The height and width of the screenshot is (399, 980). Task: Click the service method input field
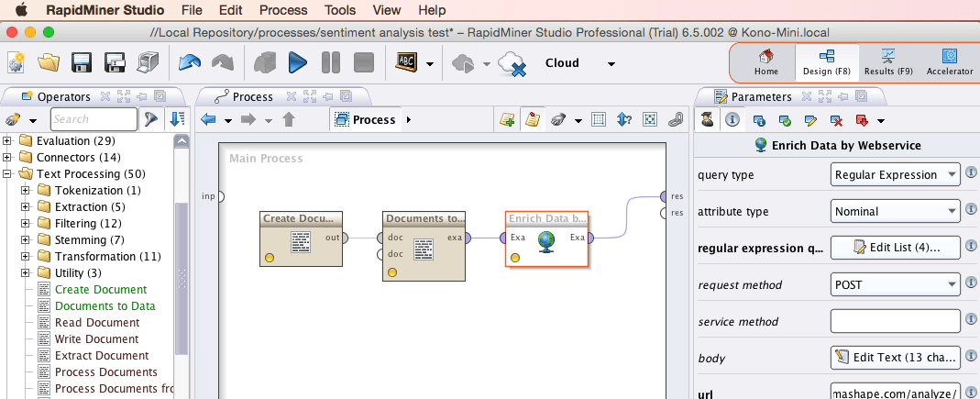[895, 321]
